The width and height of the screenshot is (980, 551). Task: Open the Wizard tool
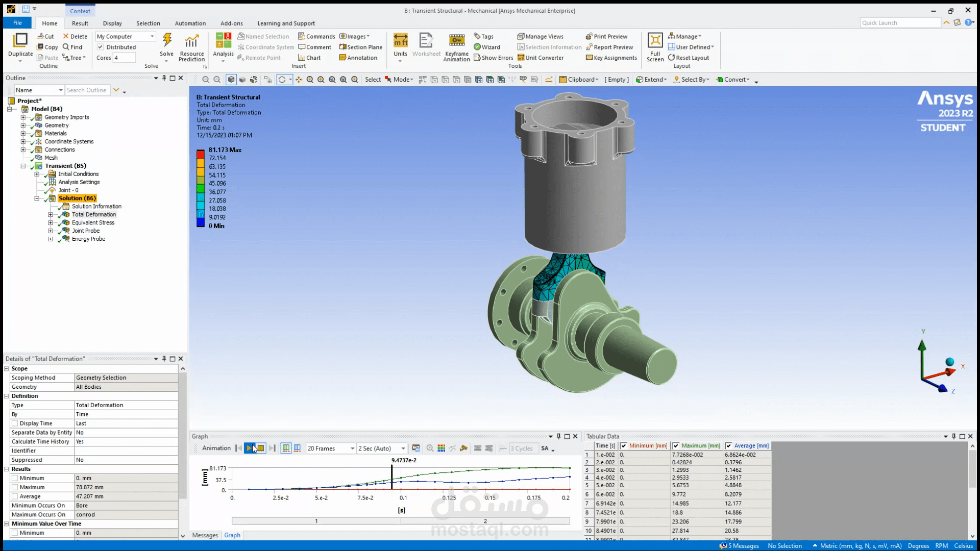coord(487,47)
